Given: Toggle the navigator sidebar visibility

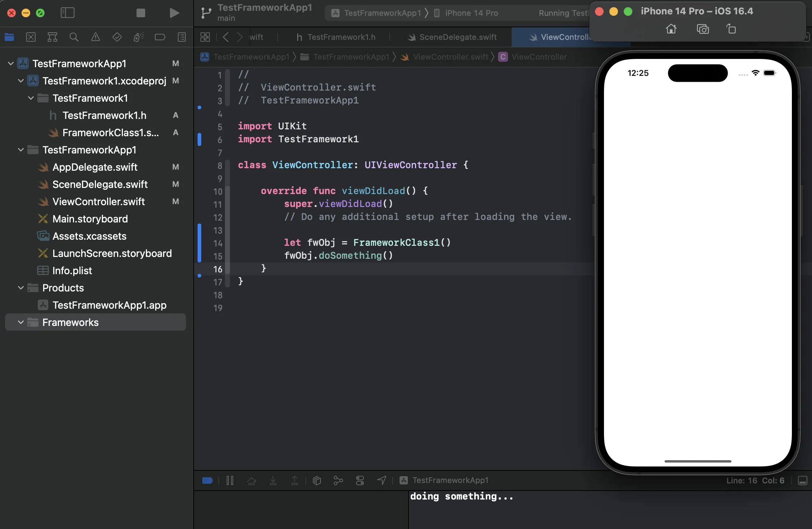Looking at the screenshot, I should [68, 13].
